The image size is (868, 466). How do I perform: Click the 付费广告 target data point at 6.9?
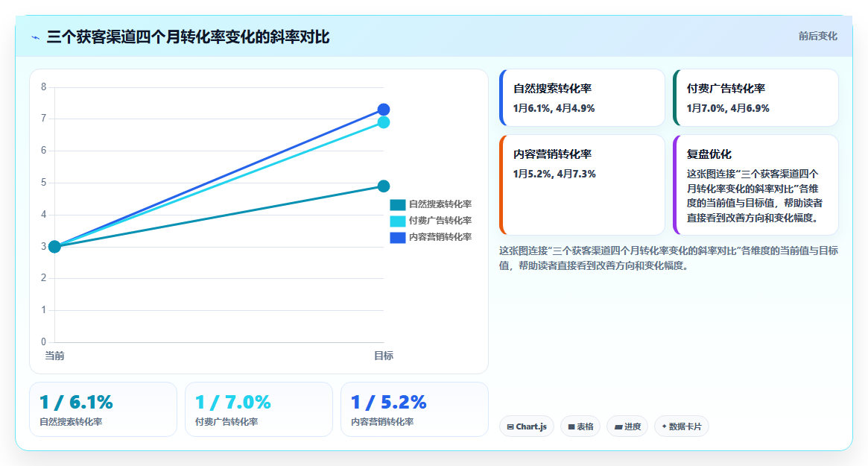pos(384,122)
